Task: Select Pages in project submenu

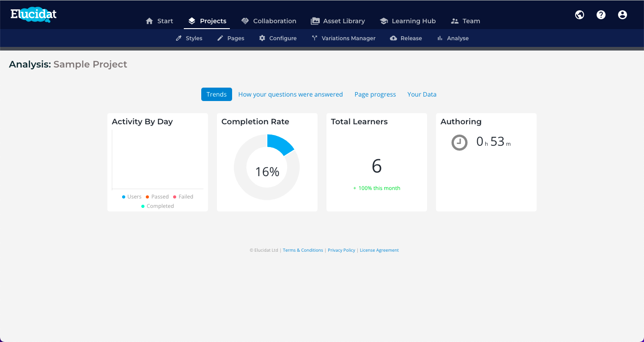Action: pos(231,38)
